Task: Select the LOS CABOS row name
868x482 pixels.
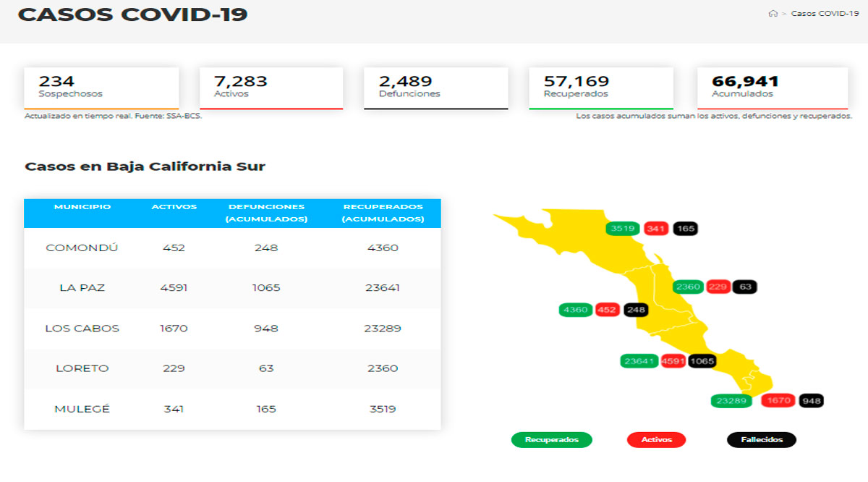Action: (82, 328)
